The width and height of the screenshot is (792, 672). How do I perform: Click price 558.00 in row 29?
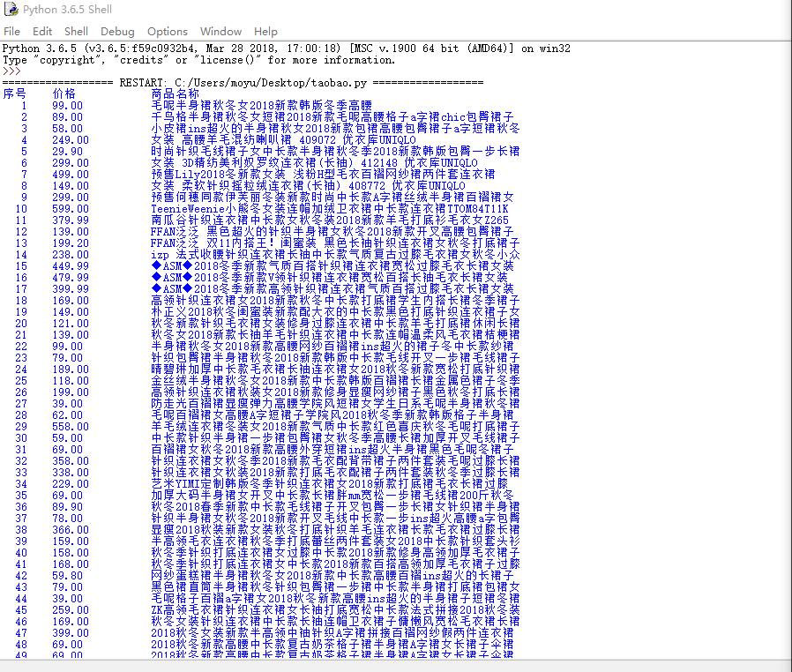pos(71,427)
